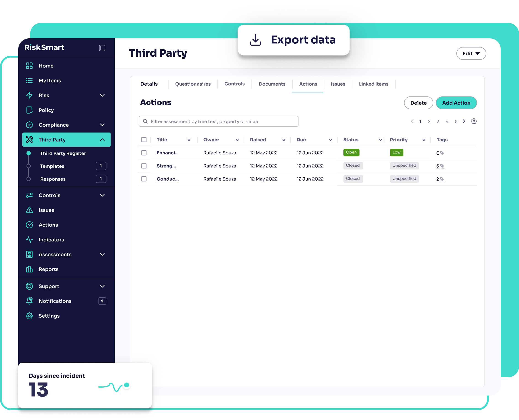Tick the select-all checkbox in table header

click(144, 140)
